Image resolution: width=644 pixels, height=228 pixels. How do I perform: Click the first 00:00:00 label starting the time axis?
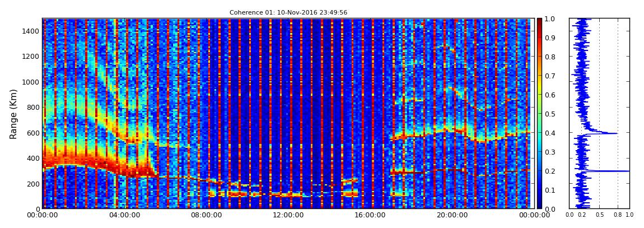(43, 215)
